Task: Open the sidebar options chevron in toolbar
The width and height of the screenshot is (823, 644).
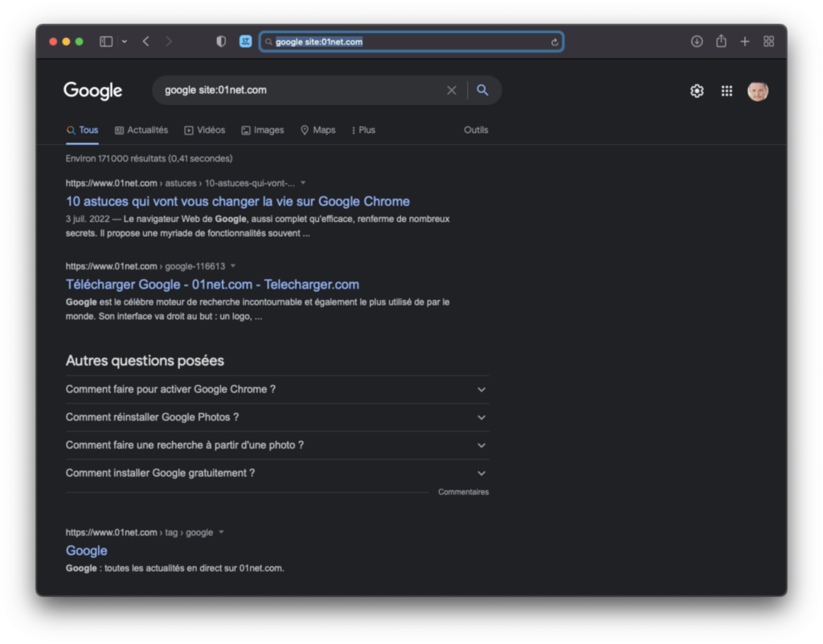Action: point(125,42)
